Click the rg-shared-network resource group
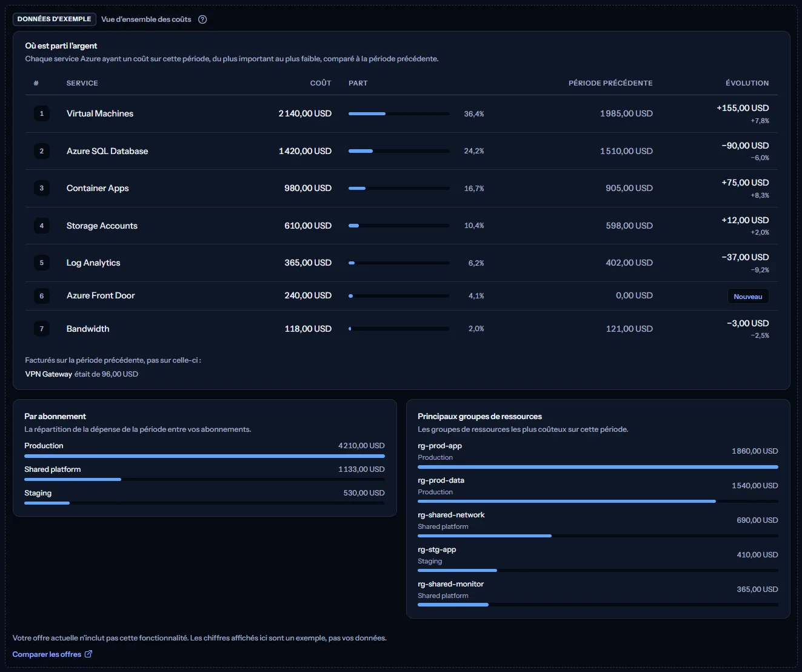Screen dimensions: 802x672 [x=452, y=515]
